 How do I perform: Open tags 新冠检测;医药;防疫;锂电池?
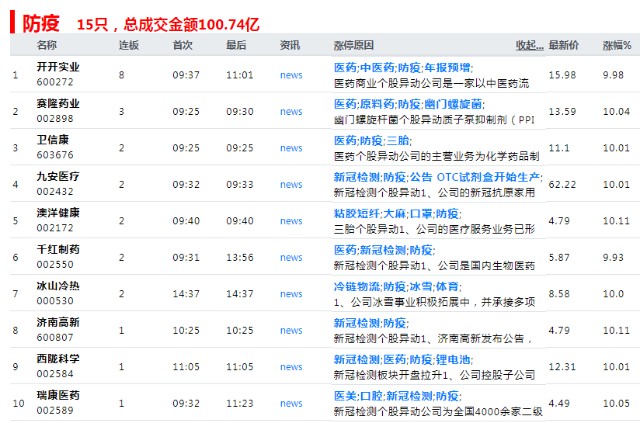pos(403,359)
